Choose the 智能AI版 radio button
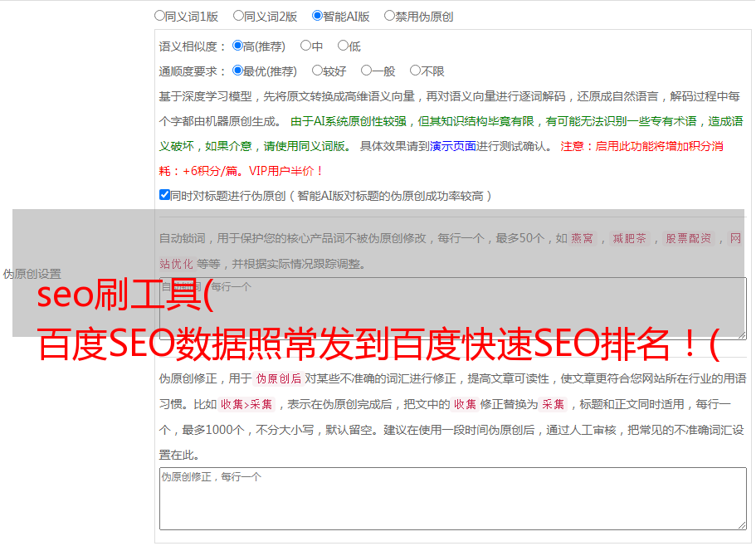This screenshot has width=756, height=546. [317, 16]
